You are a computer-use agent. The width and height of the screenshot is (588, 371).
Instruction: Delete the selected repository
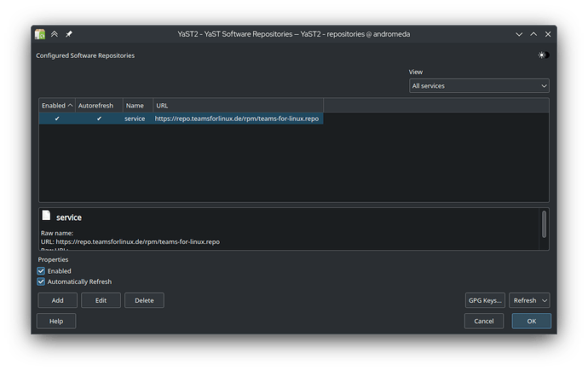pos(144,300)
